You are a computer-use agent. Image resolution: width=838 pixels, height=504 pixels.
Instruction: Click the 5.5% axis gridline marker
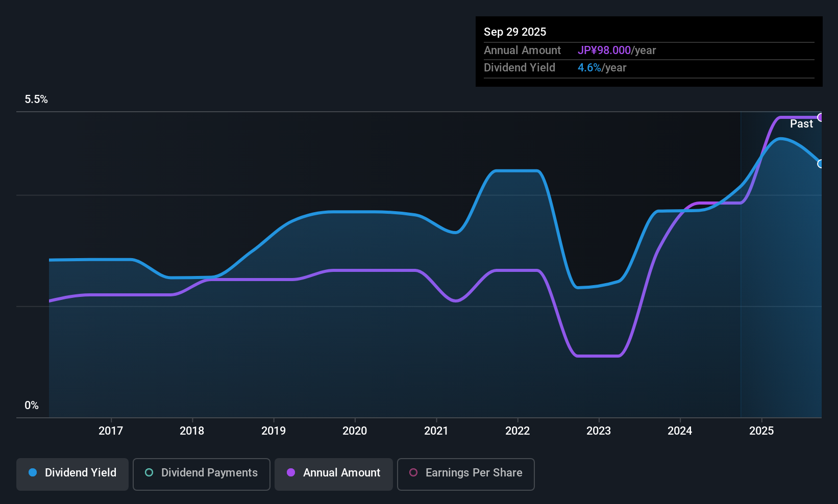[36, 99]
